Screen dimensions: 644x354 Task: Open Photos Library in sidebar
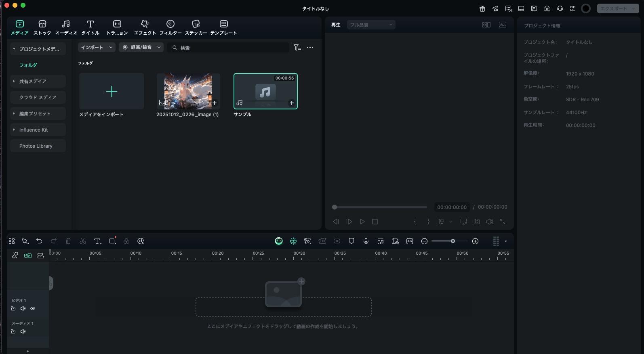(36, 146)
